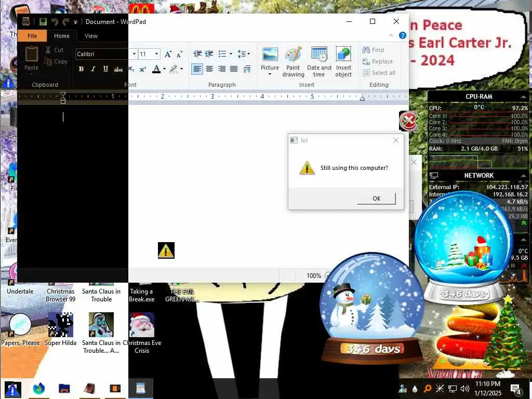Click the Insert object icon

click(343, 54)
